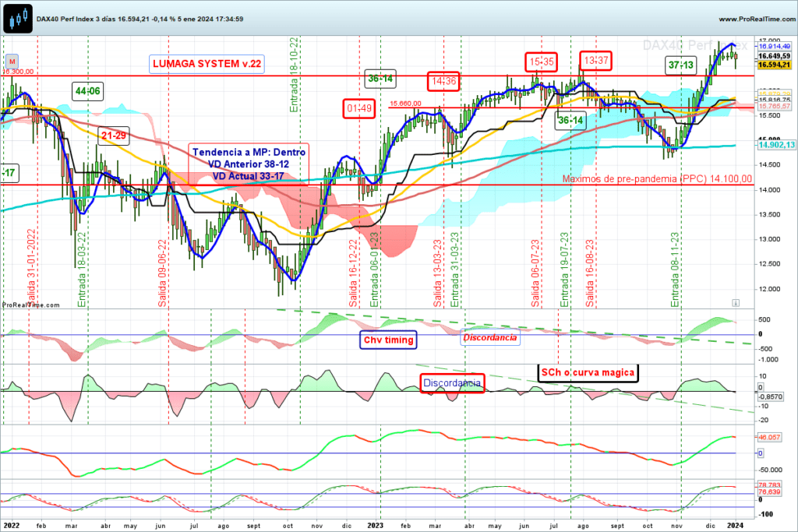The height and width of the screenshot is (532, 798).
Task: Click the 'Salida 31-01-2022' vertical marker label
Action: click(31, 268)
